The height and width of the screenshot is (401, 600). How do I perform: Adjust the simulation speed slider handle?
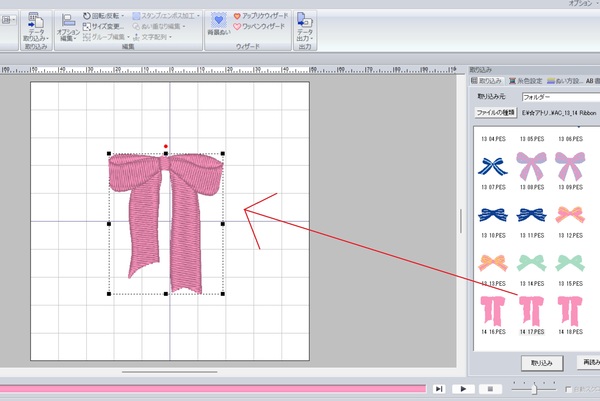(x=534, y=387)
